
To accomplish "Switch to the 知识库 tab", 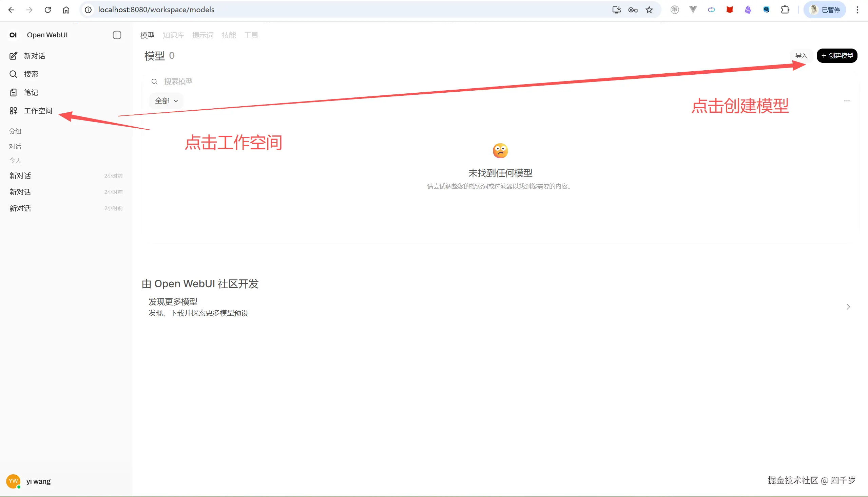I will click(x=173, y=35).
